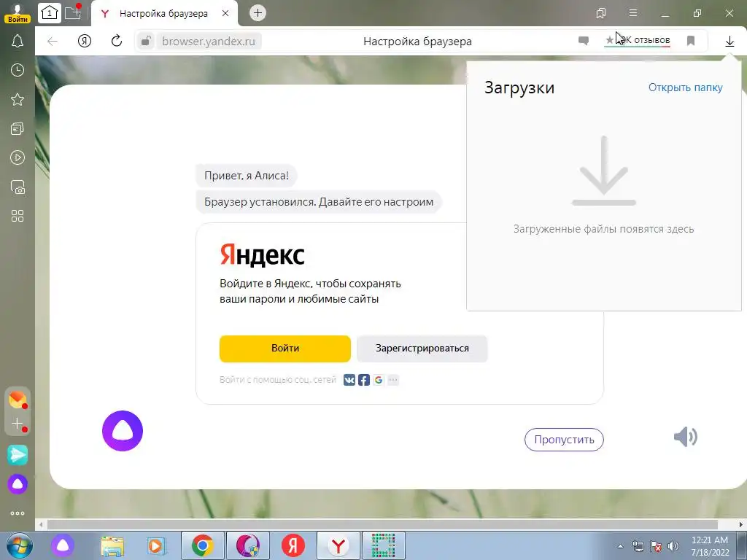Open Alice assistant in sidebar
Image resolution: width=747 pixels, height=560 pixels.
pos(18,484)
